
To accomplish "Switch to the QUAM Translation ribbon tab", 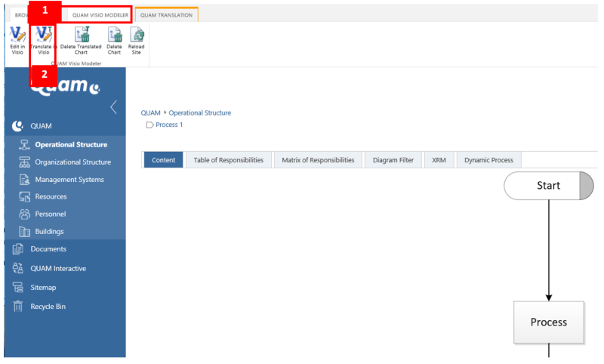I will click(166, 14).
